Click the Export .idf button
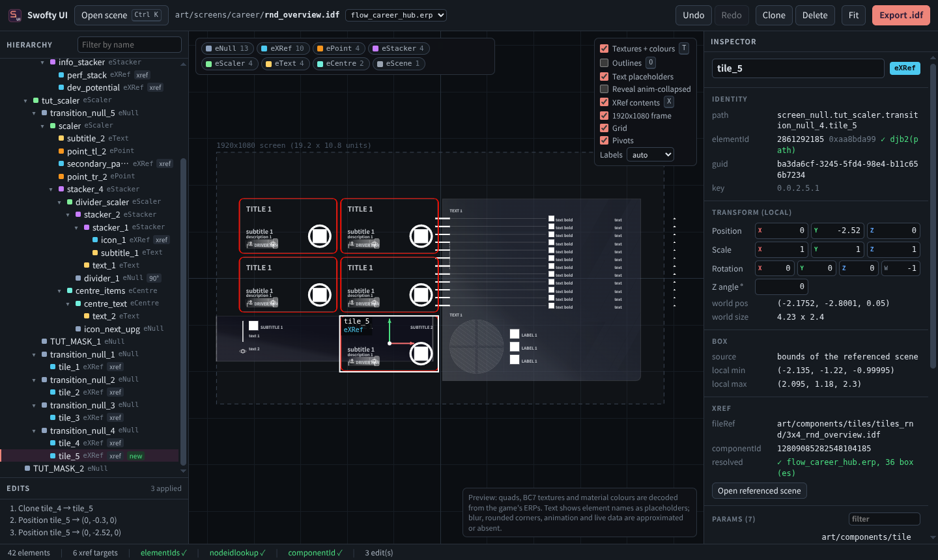Screen dimensions: 938x560 coord(901,15)
